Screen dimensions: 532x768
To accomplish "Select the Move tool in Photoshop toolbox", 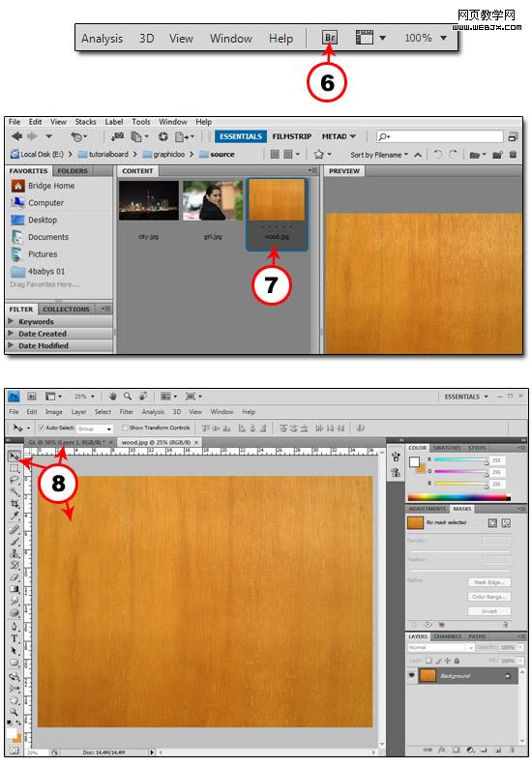I will click(15, 456).
